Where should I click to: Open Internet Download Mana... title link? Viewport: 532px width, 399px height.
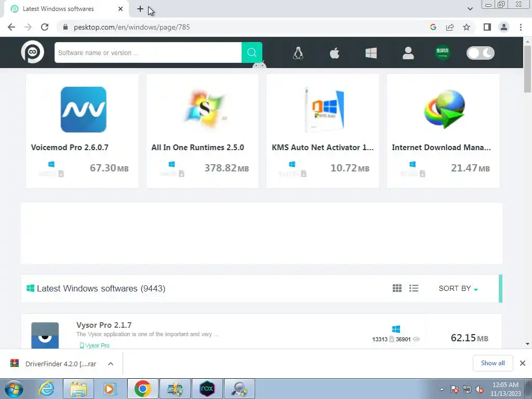point(441,148)
